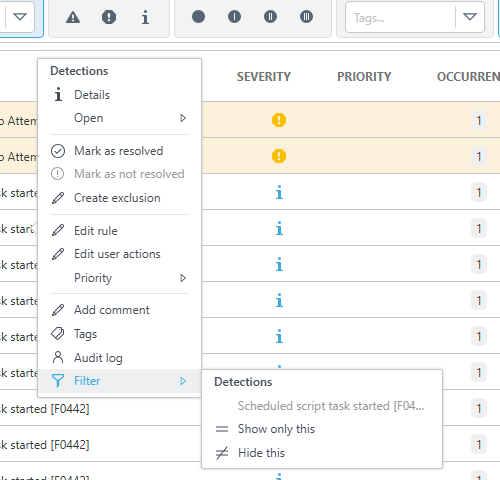The height and width of the screenshot is (480, 500).
Task: Click the SEVERITY column header
Action: point(264,77)
